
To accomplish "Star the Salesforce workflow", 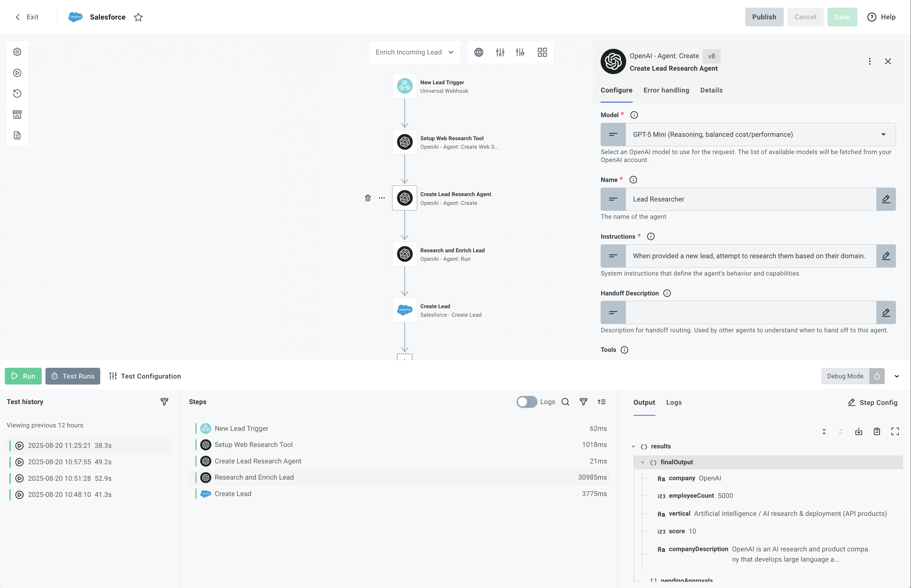I will click(x=138, y=17).
